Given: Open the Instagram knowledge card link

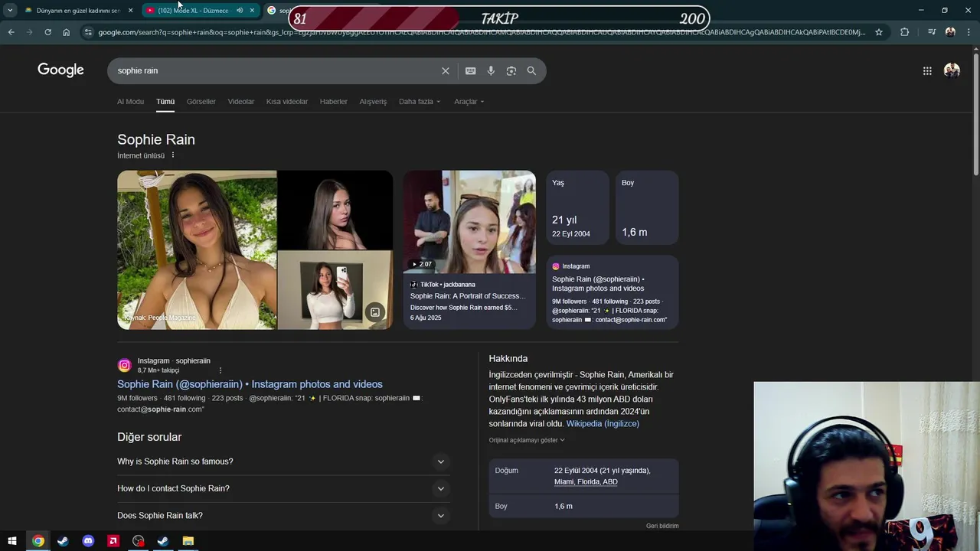Looking at the screenshot, I should pos(612,292).
